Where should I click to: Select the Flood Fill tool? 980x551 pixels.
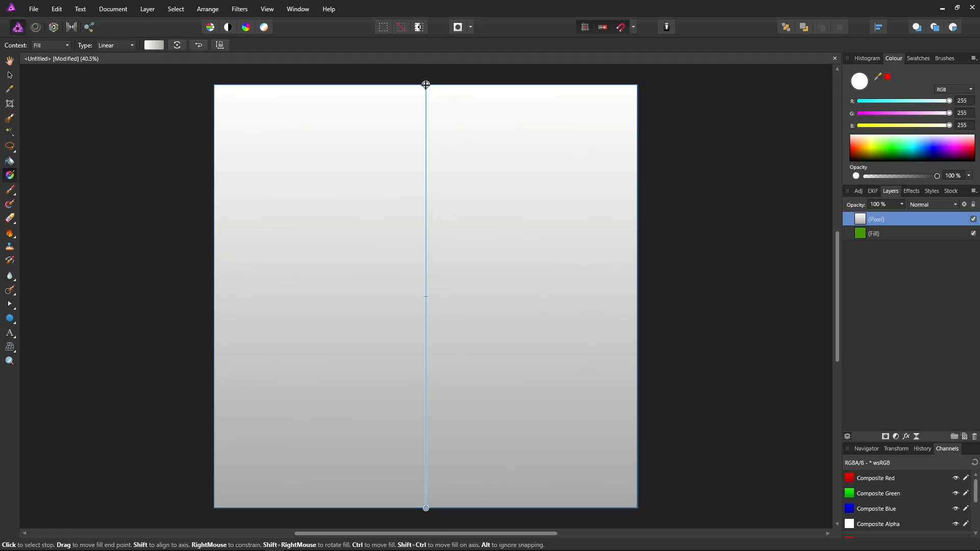10,161
